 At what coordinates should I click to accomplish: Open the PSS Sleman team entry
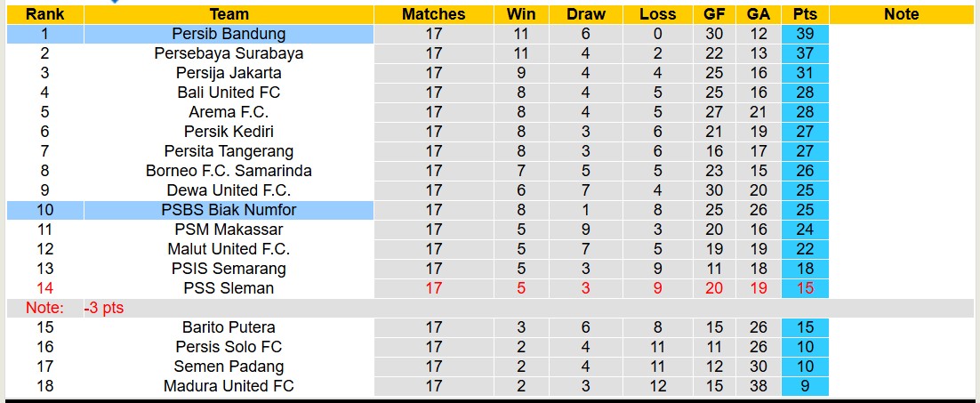229,288
